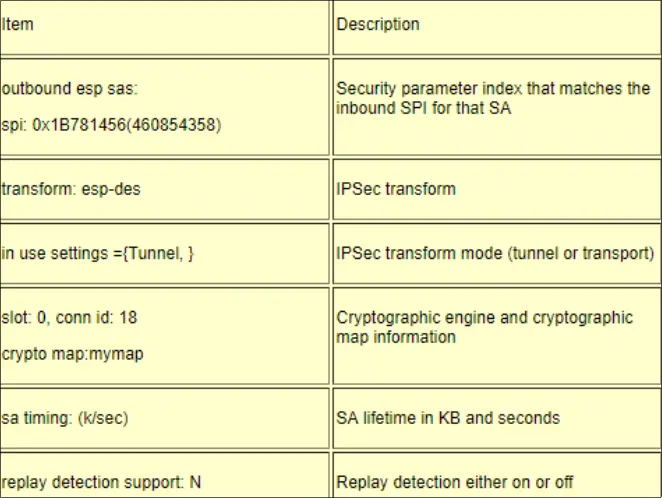Click the spi 0x1B781456 value line
This screenshot has height=498, width=662.
coord(111,125)
